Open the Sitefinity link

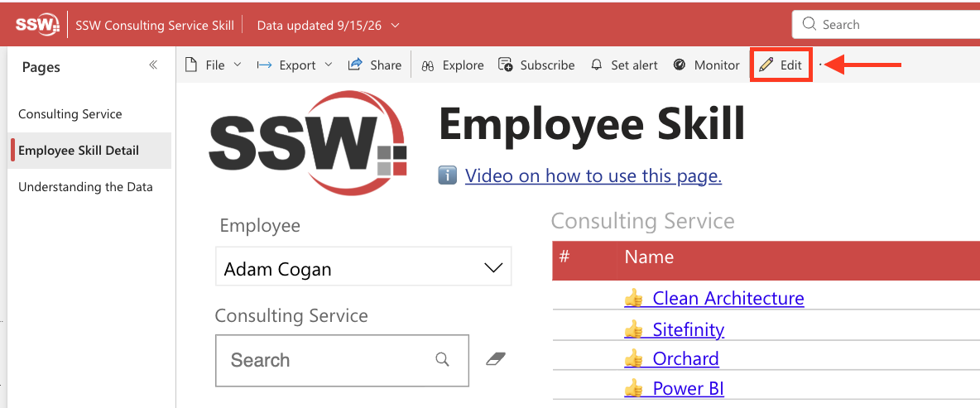tap(688, 329)
